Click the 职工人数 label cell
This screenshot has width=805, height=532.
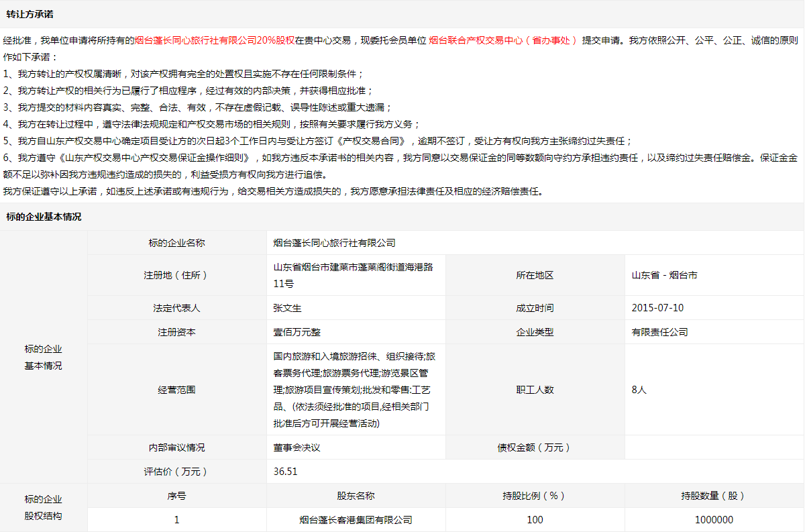535,390
